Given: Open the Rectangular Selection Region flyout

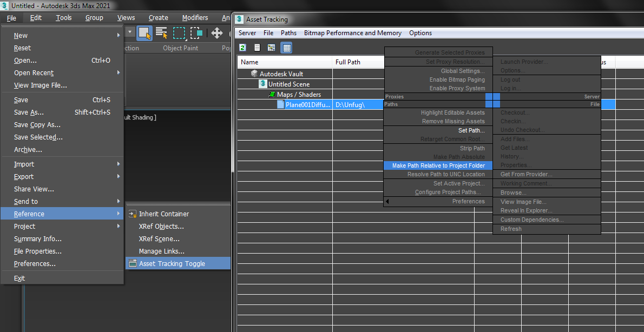Looking at the screenshot, I should pos(179,33).
